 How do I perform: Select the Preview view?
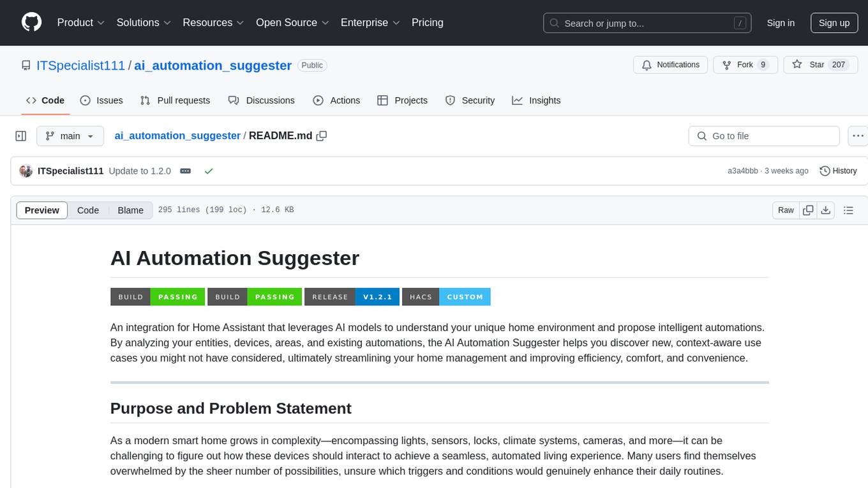[42, 210]
